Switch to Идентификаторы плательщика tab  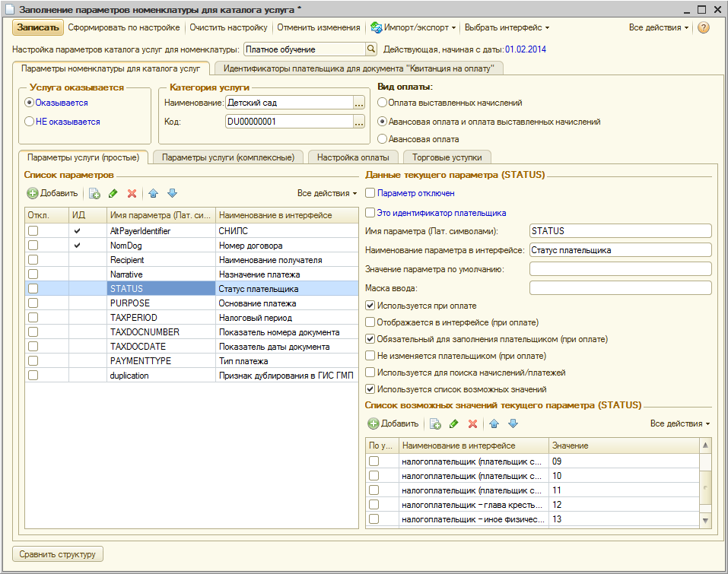coord(359,68)
